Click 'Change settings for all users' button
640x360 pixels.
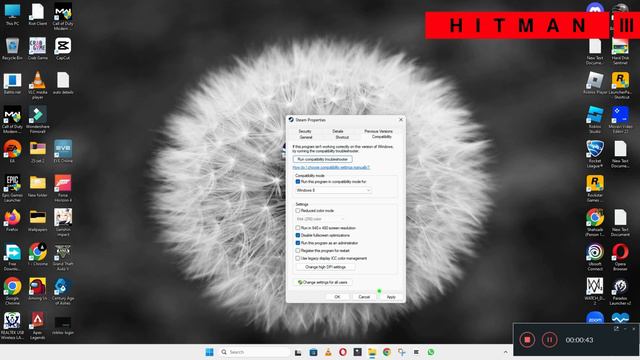[x=322, y=282]
